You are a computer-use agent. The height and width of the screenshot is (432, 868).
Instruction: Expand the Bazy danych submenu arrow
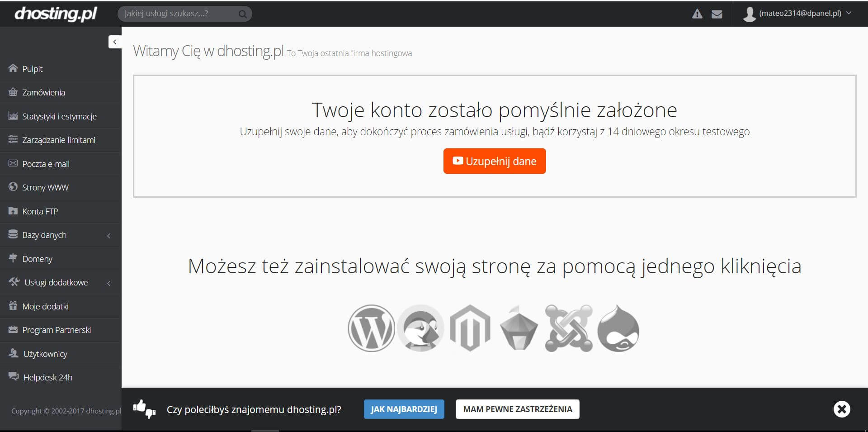pyautogui.click(x=109, y=236)
